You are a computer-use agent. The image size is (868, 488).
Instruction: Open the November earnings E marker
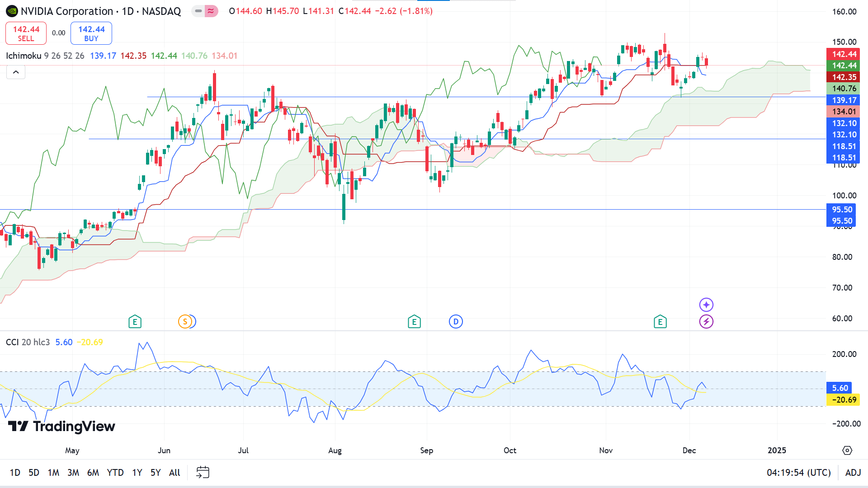[x=660, y=322]
